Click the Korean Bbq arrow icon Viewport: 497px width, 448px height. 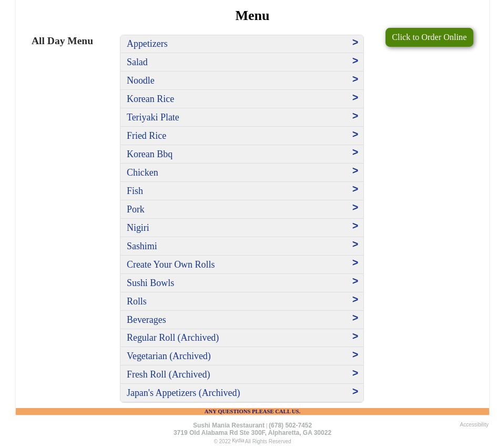tap(355, 152)
